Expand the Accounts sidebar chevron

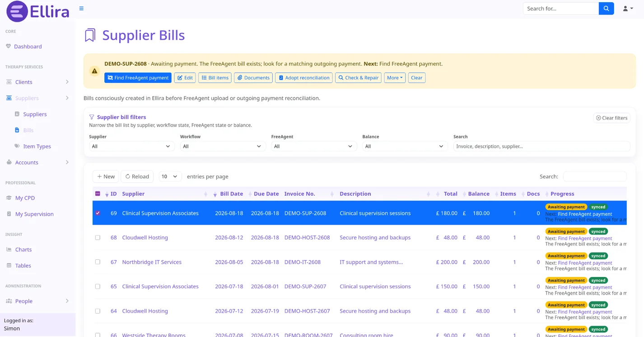pyautogui.click(x=67, y=162)
